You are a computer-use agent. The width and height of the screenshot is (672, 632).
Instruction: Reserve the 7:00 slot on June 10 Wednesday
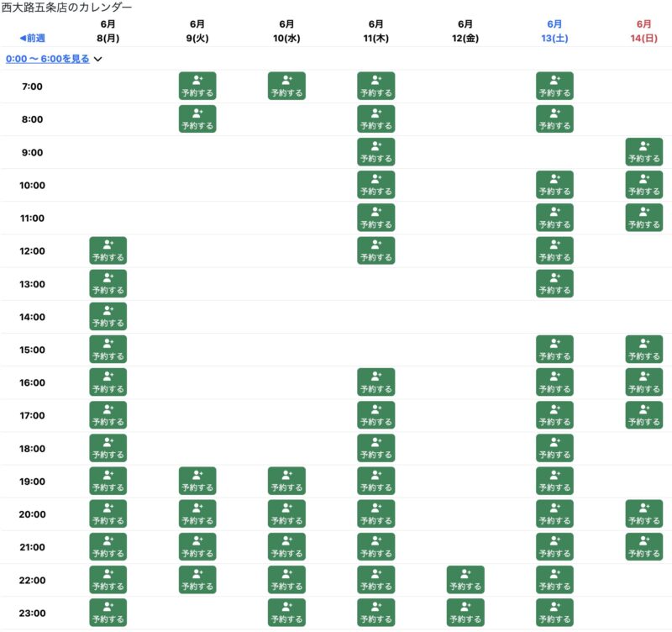pyautogui.click(x=286, y=86)
